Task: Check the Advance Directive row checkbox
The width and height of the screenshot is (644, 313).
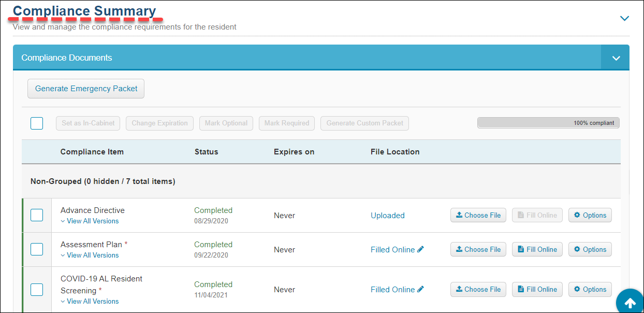Action: [x=37, y=215]
